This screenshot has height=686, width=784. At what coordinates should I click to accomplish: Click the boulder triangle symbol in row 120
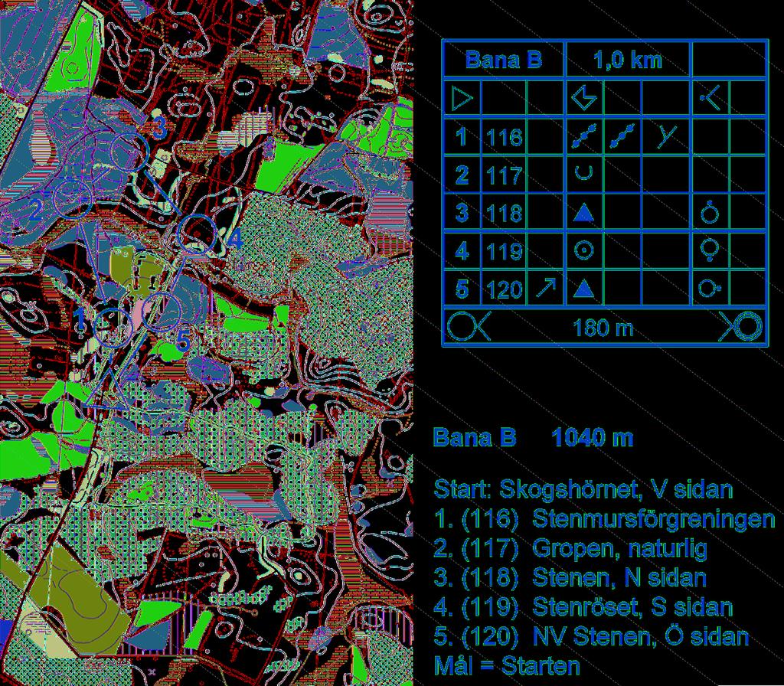(x=583, y=289)
